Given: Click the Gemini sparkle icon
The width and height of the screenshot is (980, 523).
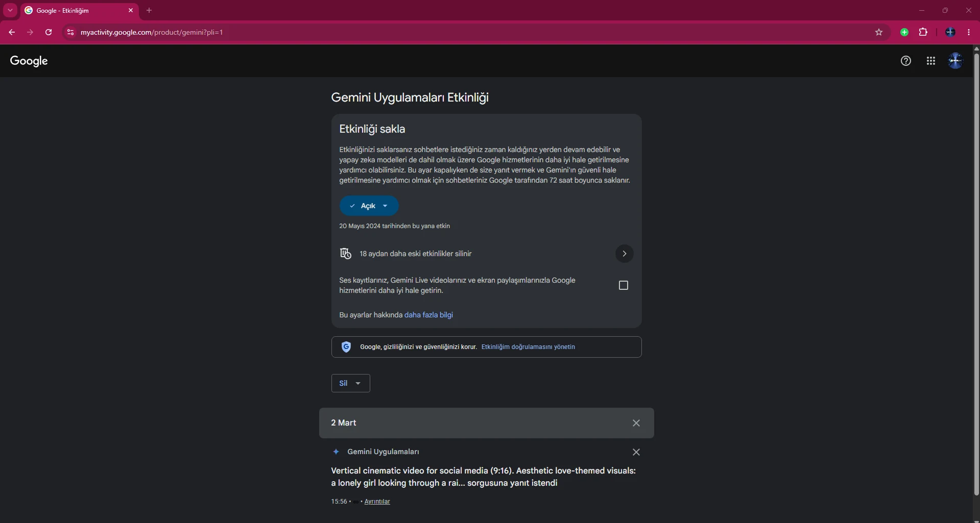Looking at the screenshot, I should coord(336,452).
